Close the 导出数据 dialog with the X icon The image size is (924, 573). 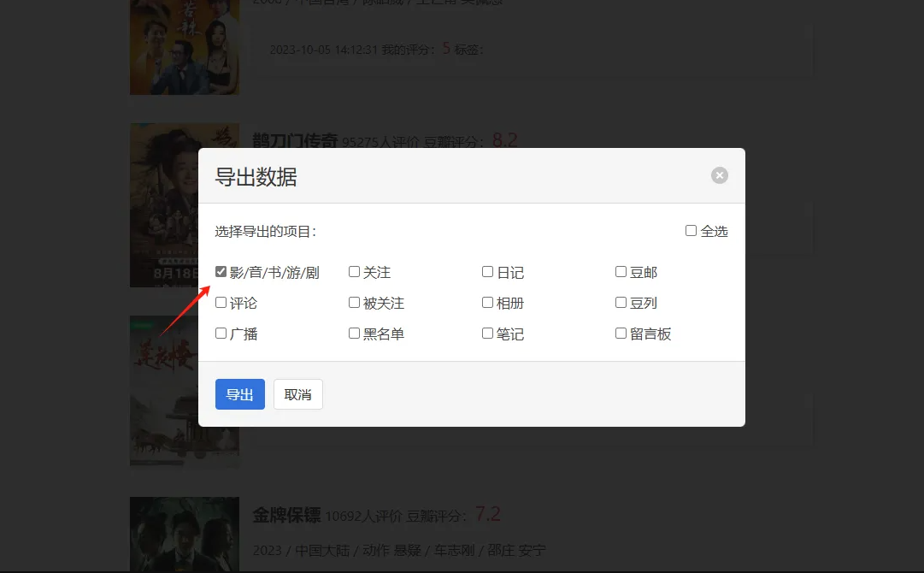tap(720, 175)
